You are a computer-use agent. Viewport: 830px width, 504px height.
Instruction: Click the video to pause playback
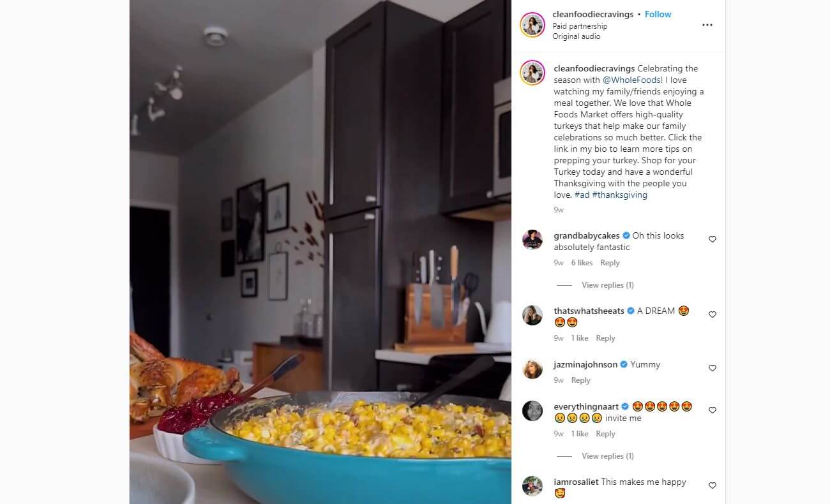[x=320, y=252]
